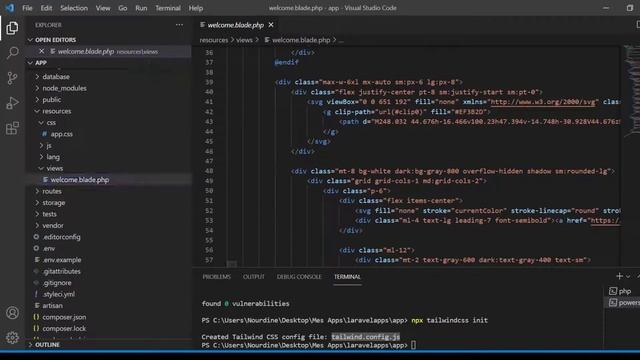Open the .editorconfig file
640x360 pixels.
61,237
